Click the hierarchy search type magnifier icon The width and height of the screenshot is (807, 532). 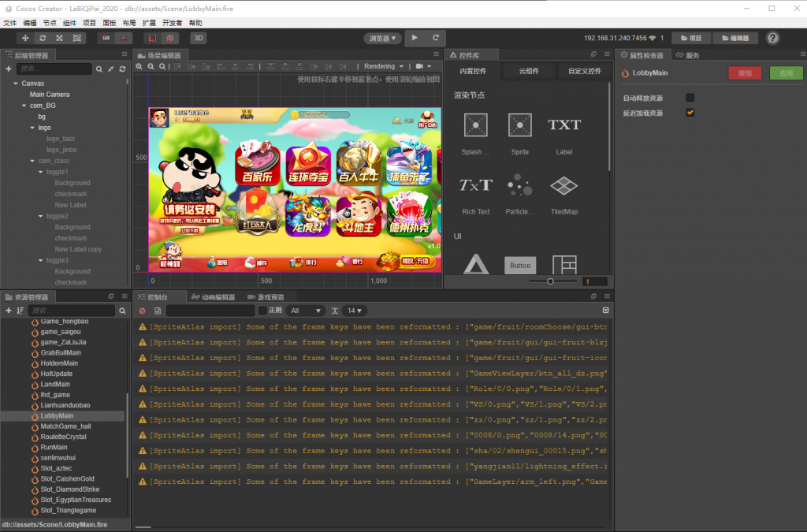coord(99,69)
